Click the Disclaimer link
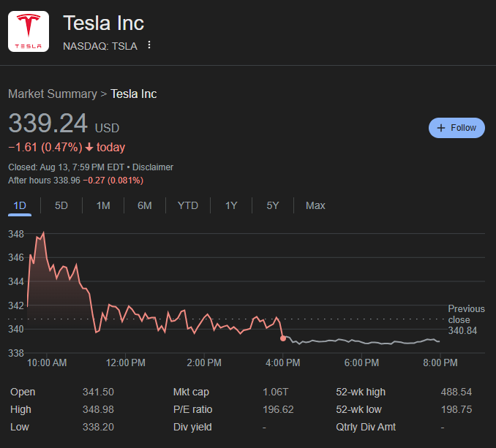496x448 pixels. (x=153, y=167)
